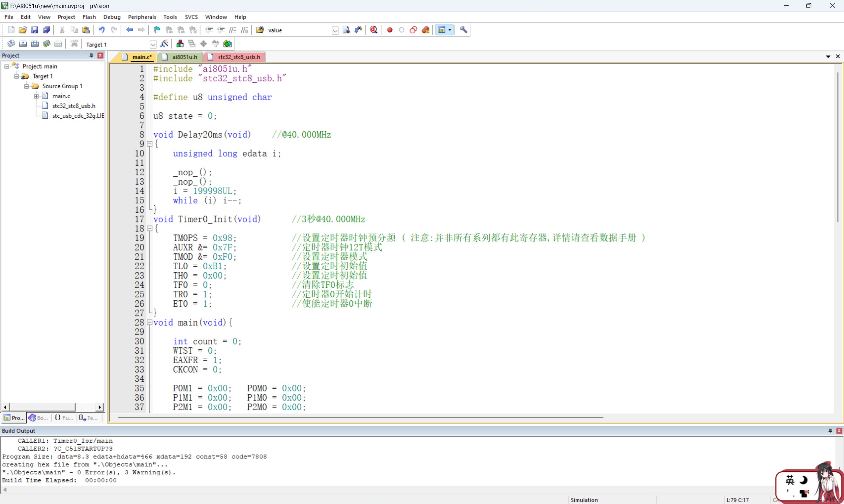Viewport: 844px width, 504px height.
Task: Toggle a bookmark on the current line
Action: [x=157, y=30]
